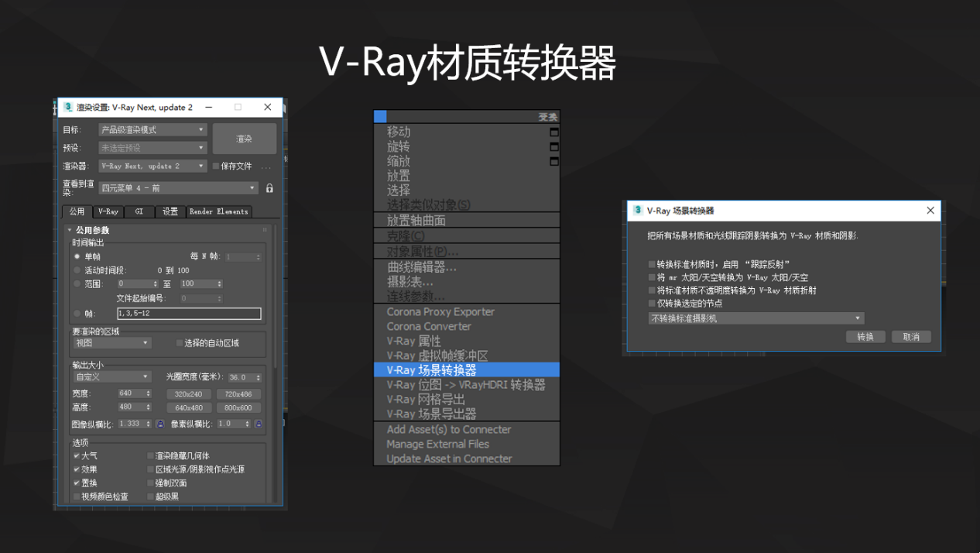Open the 目标 dropdown showing 产品级渲染模式
The height and width of the screenshot is (553, 980).
coord(152,129)
